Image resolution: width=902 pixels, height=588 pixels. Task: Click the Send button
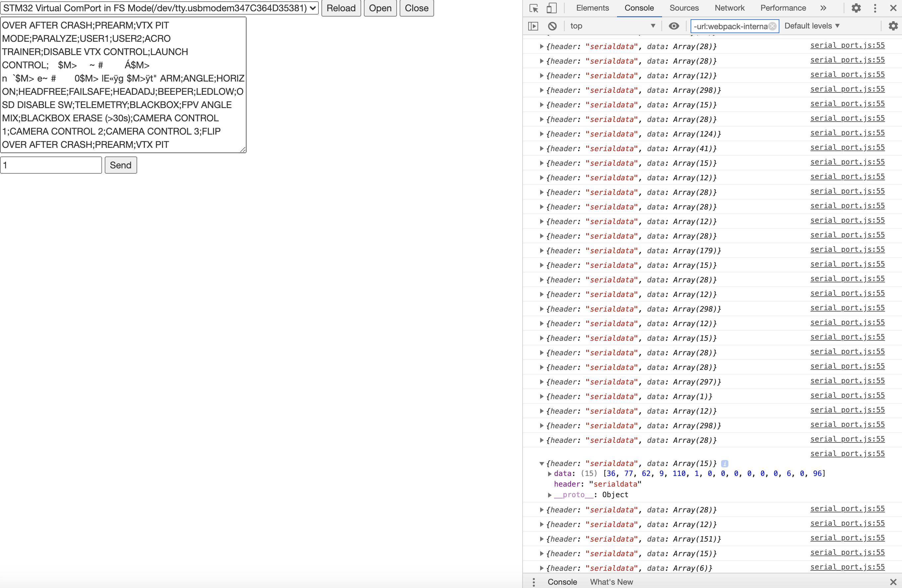click(x=121, y=165)
